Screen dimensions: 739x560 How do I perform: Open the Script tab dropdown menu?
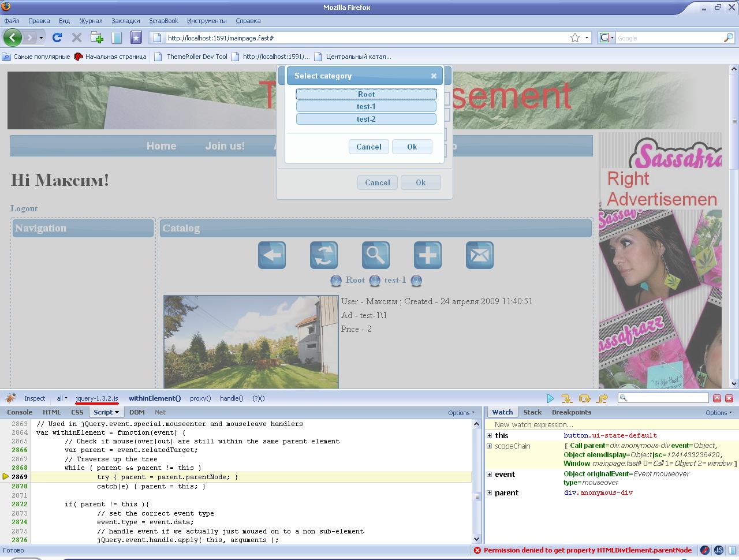pyautogui.click(x=106, y=412)
